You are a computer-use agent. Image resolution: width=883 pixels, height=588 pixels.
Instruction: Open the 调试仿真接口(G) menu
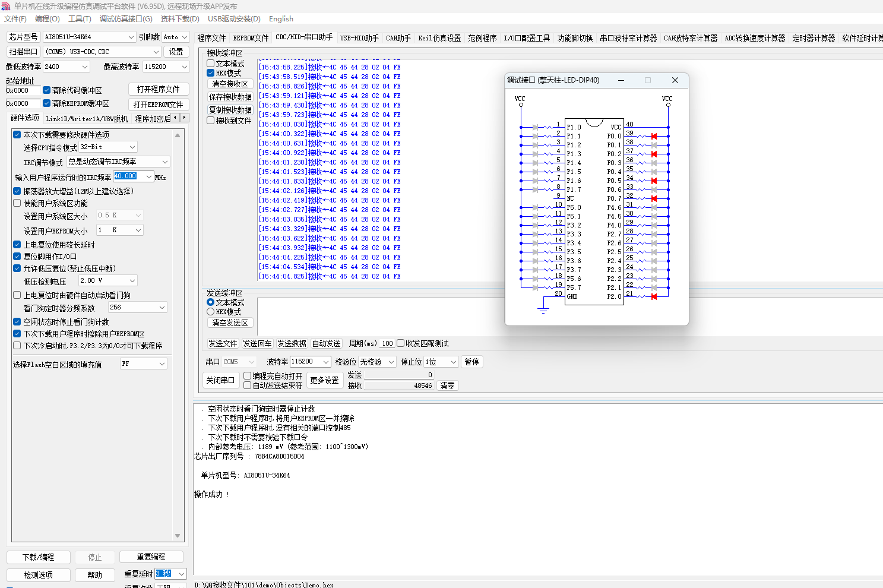pos(126,19)
